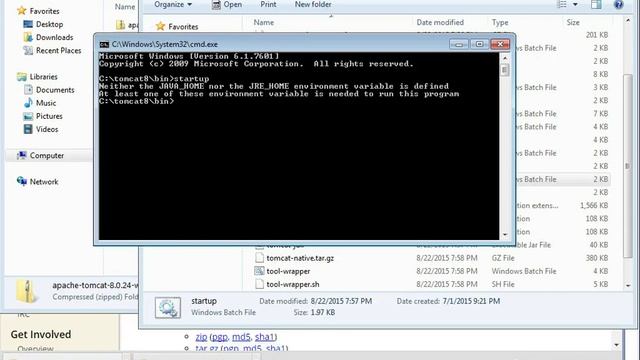Viewport: 640px width, 360px height.
Task: Open the zip download link
Action: (x=201, y=337)
